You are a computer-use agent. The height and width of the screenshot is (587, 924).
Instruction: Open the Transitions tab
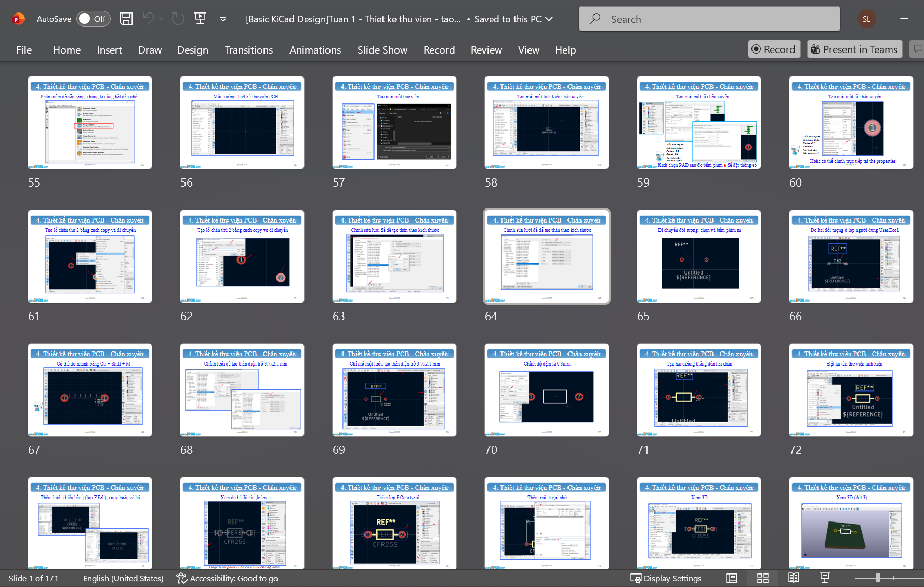click(x=248, y=50)
